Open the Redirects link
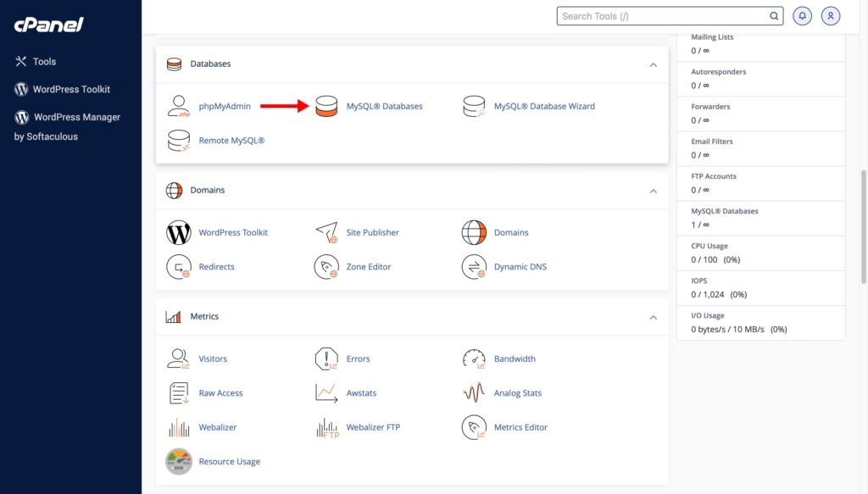Viewport: 868px width, 494px height. point(216,267)
